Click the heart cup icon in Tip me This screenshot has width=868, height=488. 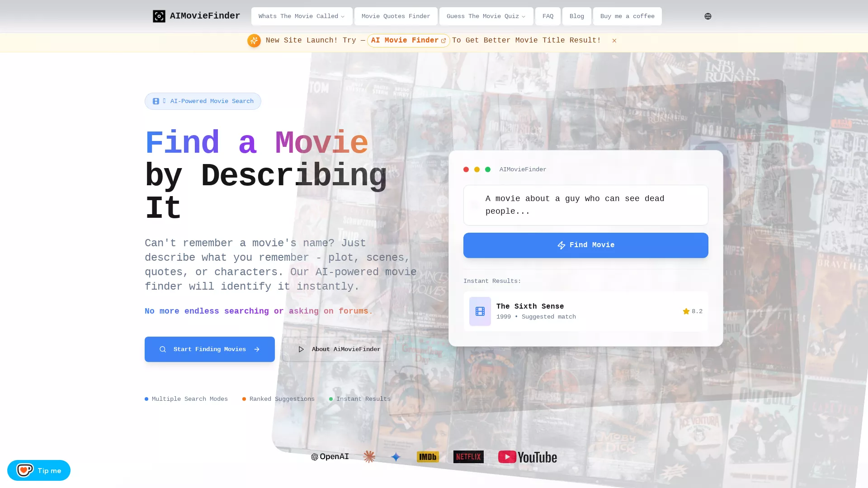25,470
